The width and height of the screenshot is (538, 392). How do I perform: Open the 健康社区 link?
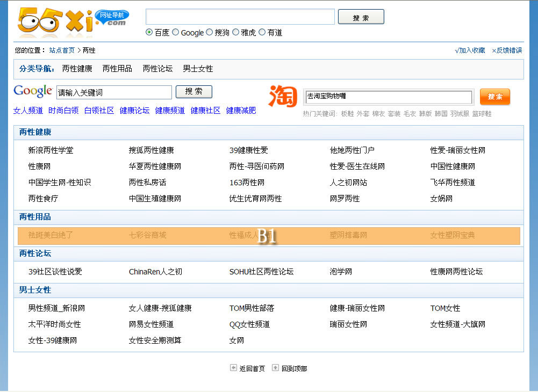click(205, 111)
